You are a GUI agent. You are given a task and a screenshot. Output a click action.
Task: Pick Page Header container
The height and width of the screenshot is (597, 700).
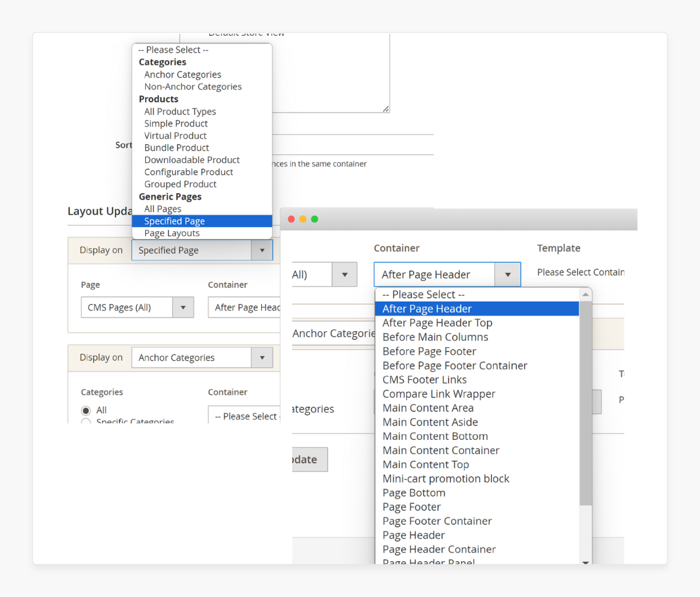[477, 535]
